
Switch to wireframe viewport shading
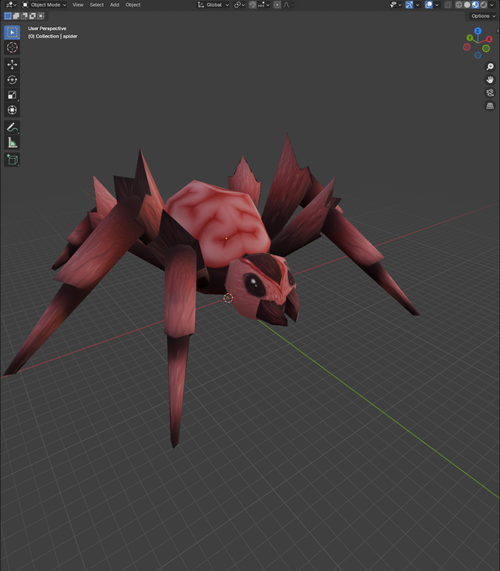coord(459,5)
